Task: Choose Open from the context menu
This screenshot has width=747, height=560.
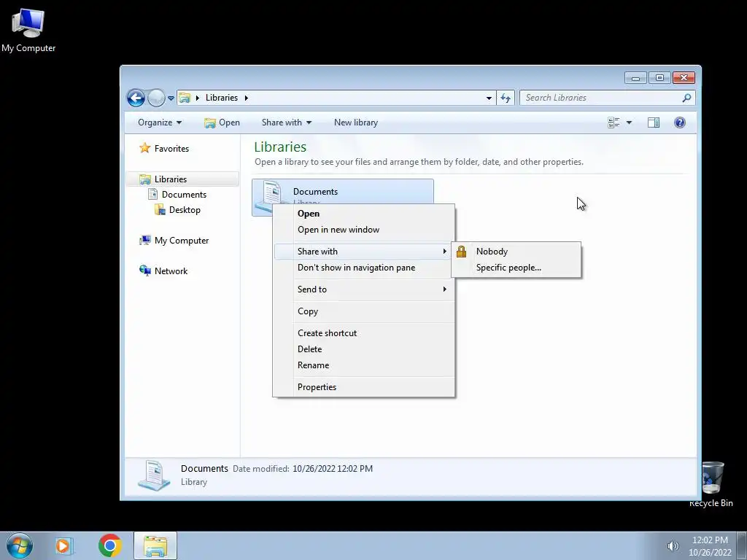Action: coord(365,214)
